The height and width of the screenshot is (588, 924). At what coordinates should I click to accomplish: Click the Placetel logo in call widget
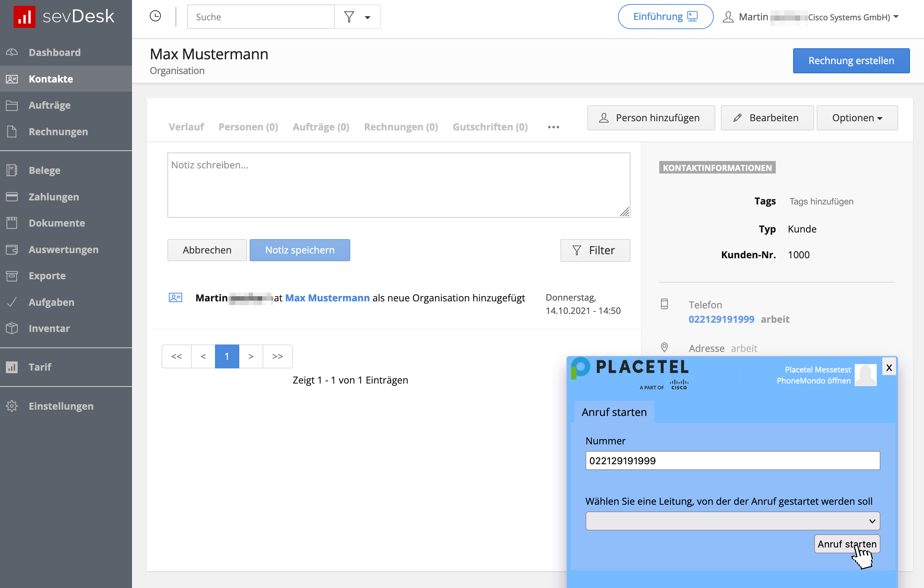click(630, 374)
